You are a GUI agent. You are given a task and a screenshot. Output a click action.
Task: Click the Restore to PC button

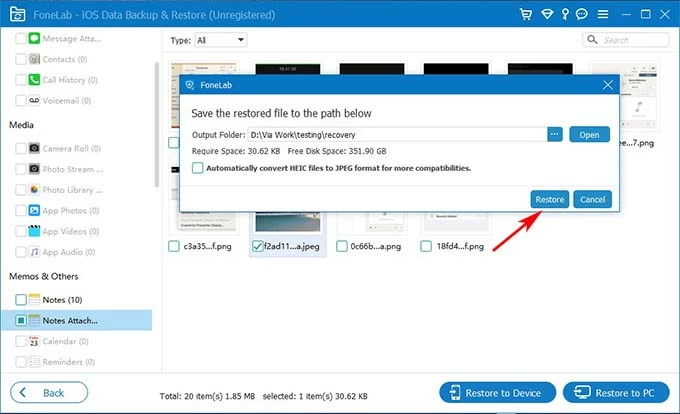click(616, 392)
